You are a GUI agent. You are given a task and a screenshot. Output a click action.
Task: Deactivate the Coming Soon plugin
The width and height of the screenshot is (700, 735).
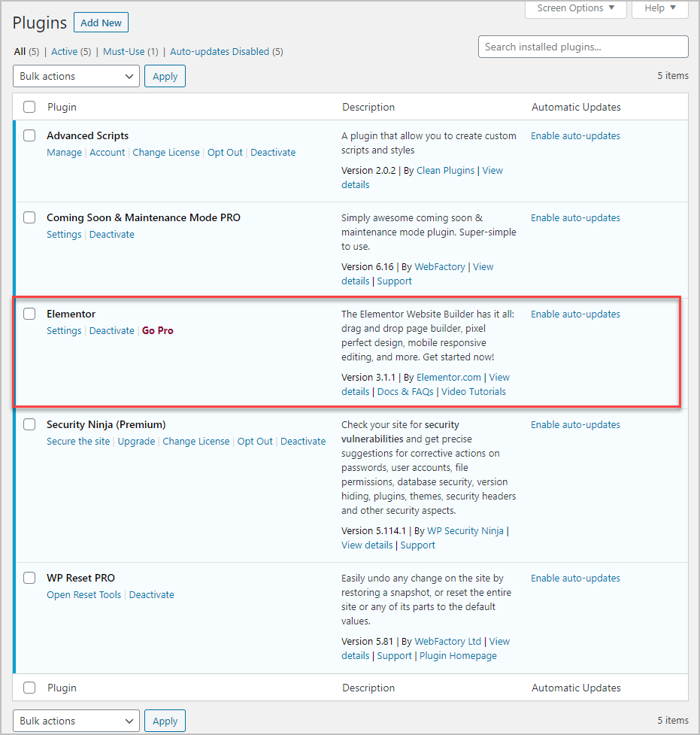[x=111, y=234]
